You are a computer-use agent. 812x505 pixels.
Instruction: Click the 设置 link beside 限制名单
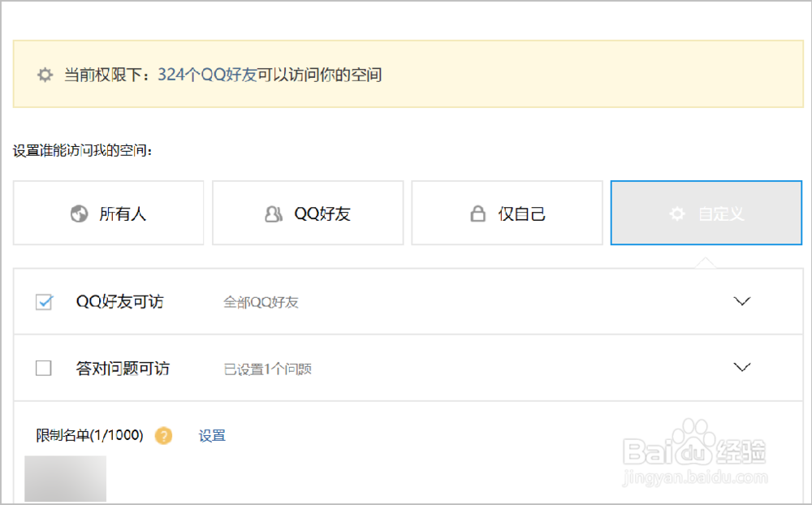(211, 436)
